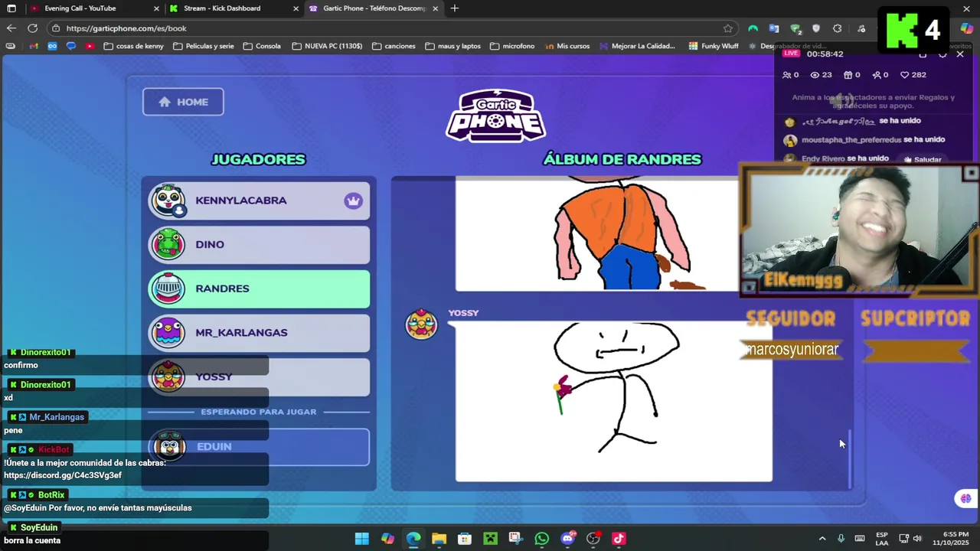Click the Gartic Phone logo
The width and height of the screenshot is (980, 551).
click(495, 116)
